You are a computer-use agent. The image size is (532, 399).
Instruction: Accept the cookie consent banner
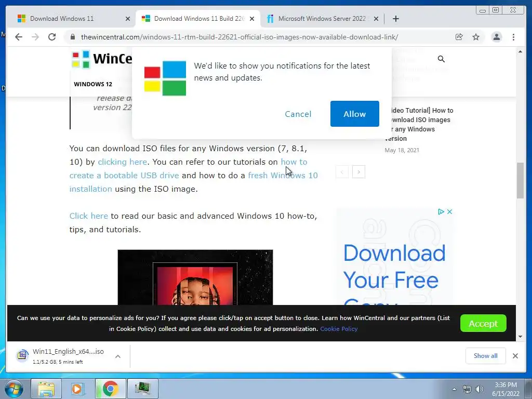tap(483, 323)
